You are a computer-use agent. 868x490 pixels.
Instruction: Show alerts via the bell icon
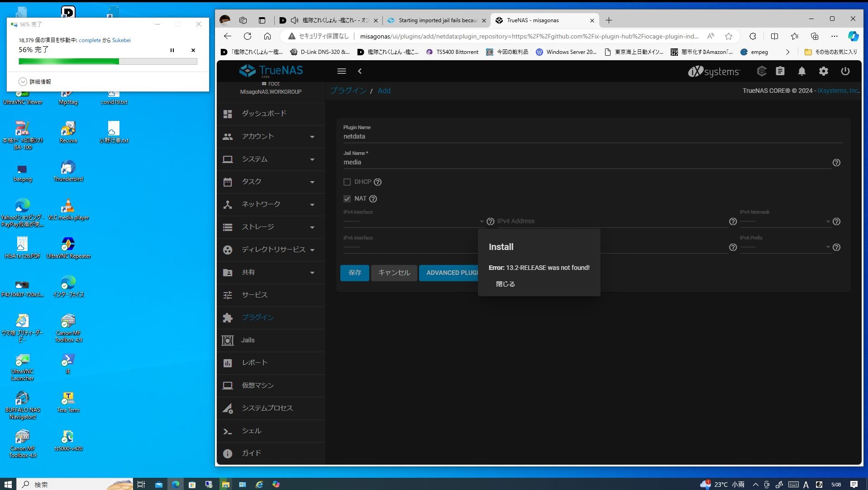coord(801,71)
